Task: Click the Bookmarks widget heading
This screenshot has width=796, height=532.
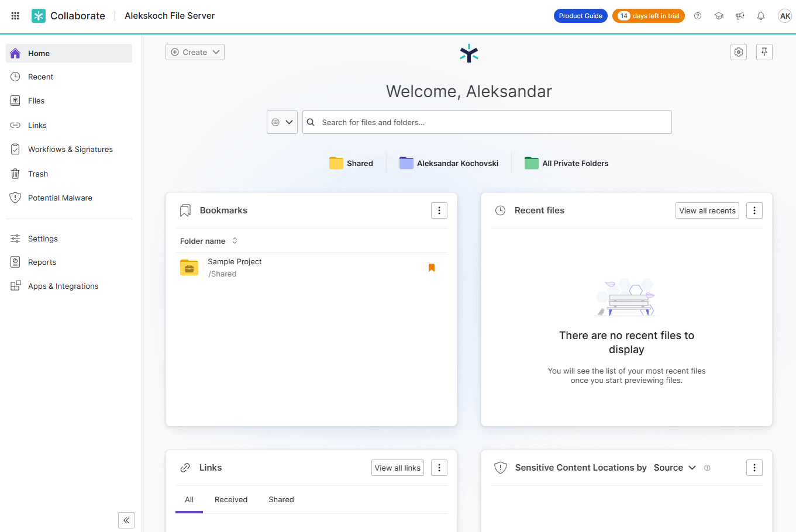Action: pos(223,210)
